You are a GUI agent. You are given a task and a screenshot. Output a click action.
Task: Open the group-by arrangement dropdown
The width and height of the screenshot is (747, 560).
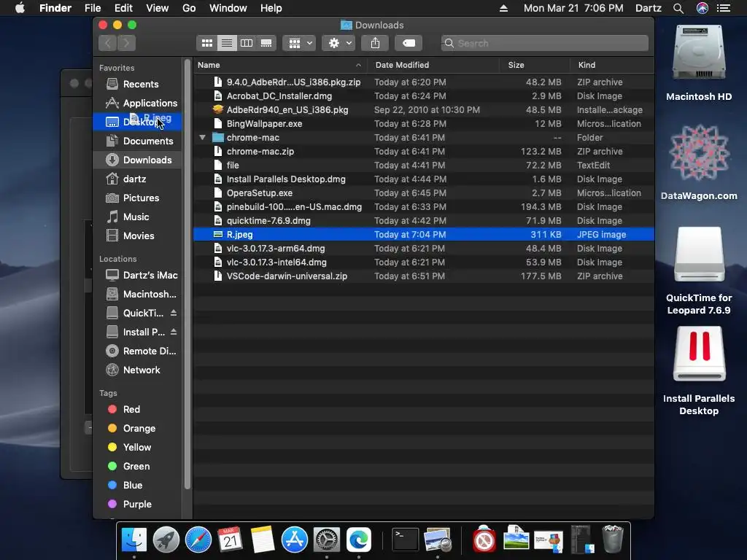[299, 43]
